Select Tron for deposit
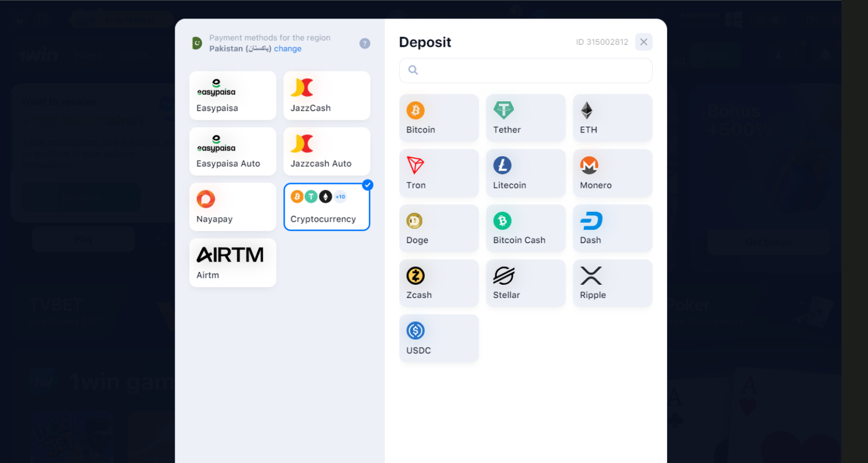The width and height of the screenshot is (868, 463). (x=439, y=173)
